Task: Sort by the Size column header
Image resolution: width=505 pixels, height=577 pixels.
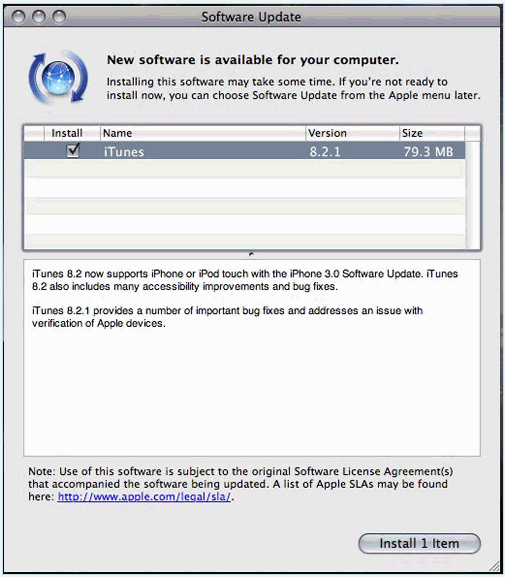Action: point(432,133)
